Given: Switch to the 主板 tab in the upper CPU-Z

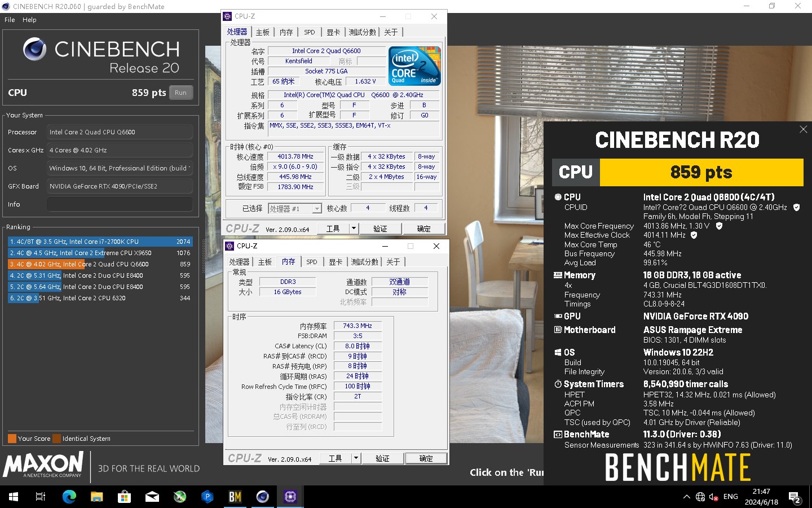Looking at the screenshot, I should (263, 32).
